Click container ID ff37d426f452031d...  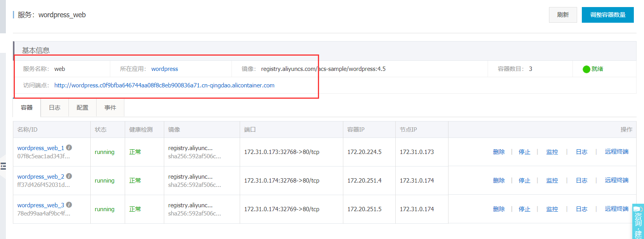(44, 185)
